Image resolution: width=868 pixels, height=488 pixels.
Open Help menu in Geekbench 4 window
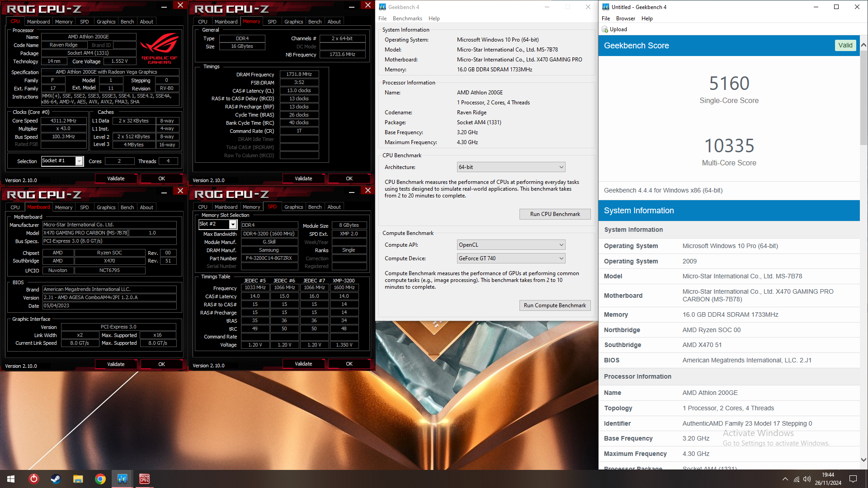(x=434, y=19)
